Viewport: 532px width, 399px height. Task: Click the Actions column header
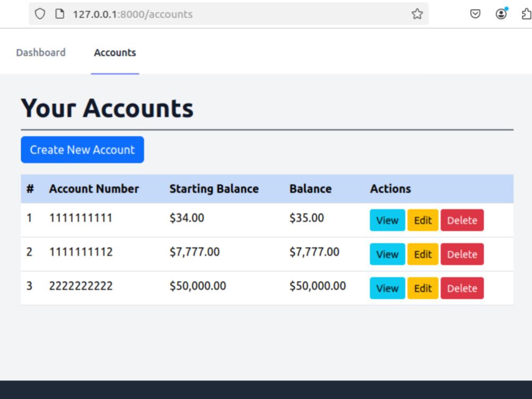click(390, 189)
